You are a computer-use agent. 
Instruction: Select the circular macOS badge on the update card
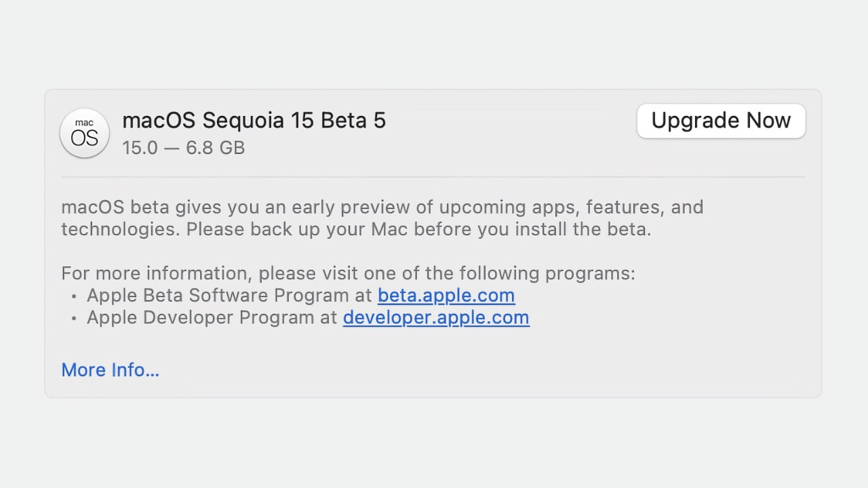(x=84, y=134)
